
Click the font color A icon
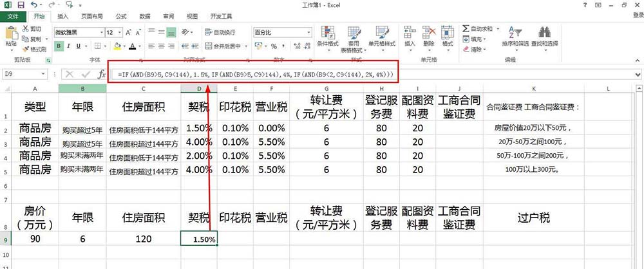[x=132, y=46]
